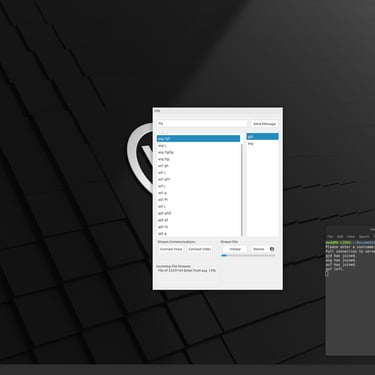Click the Send Message button
Viewport: 375px width, 375px height.
(x=264, y=124)
